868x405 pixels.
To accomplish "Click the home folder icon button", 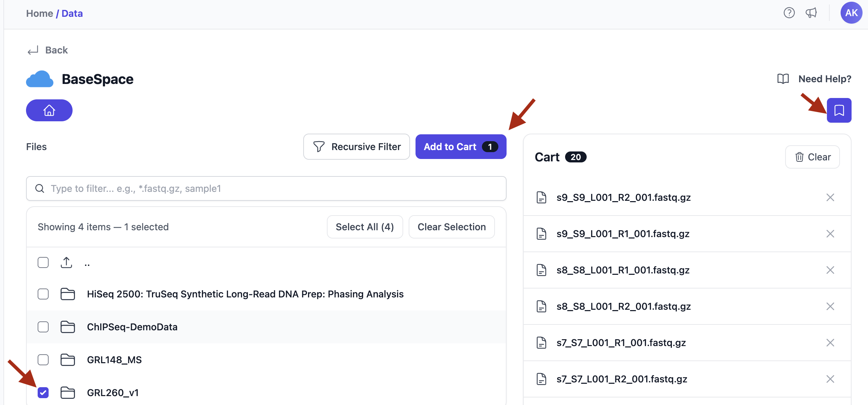I will (x=49, y=110).
